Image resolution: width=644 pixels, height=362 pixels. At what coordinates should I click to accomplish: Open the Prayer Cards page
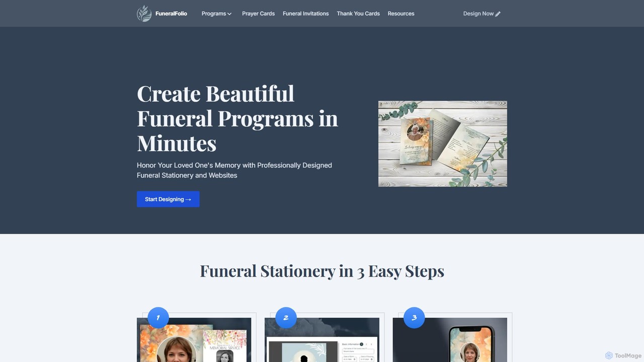(258, 14)
